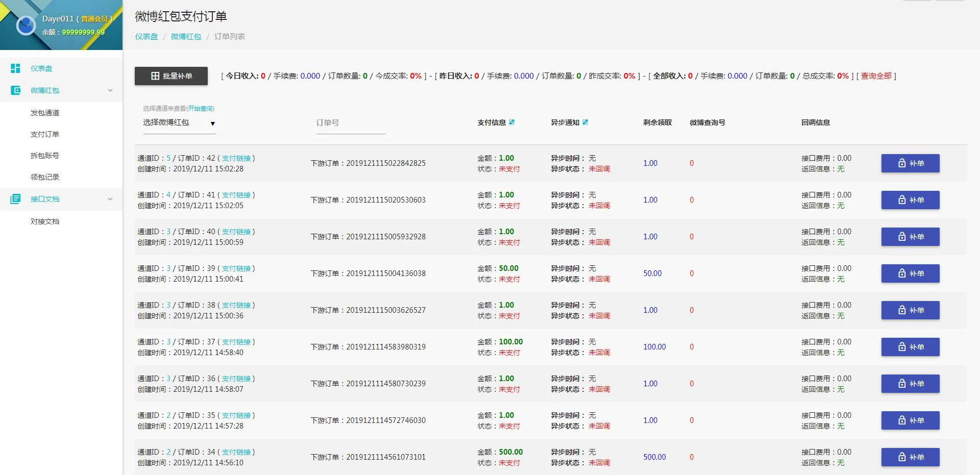Collapse the 微博红包 sidebar menu chevron
Viewport: 980px width, 475px height.
(x=110, y=90)
